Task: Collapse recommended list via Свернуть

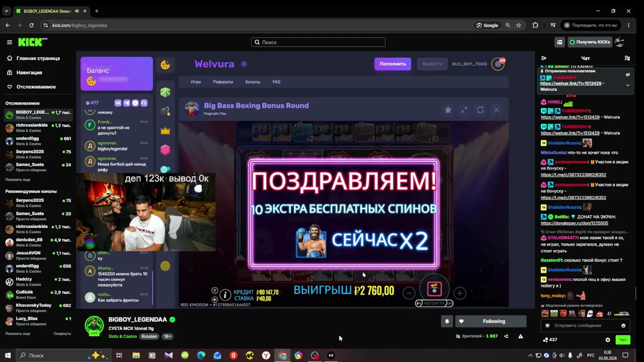Action: (x=62, y=334)
